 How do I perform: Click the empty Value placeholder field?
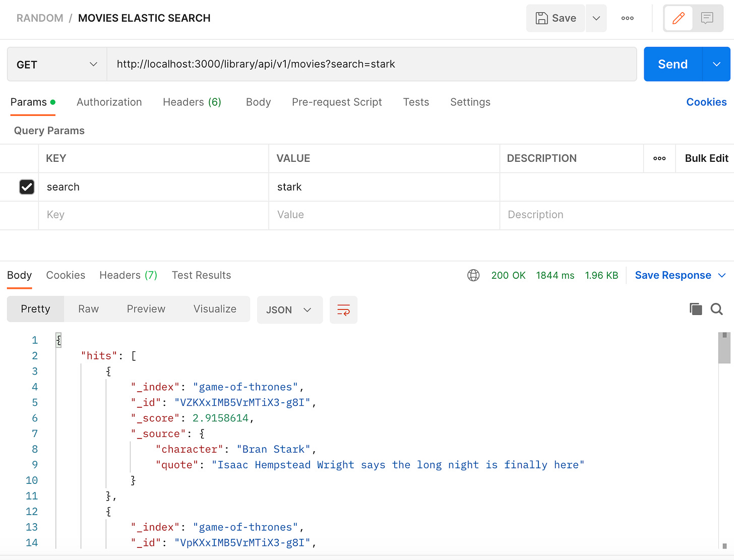[x=384, y=215]
